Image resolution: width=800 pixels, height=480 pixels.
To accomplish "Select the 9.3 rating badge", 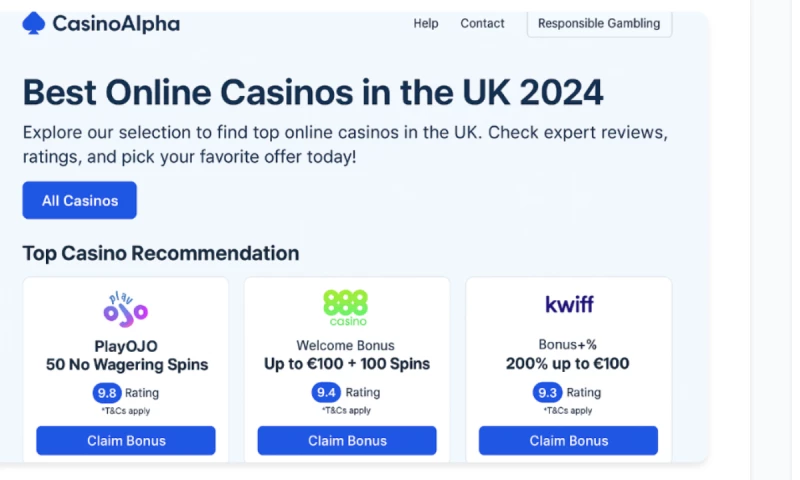I will tap(548, 393).
